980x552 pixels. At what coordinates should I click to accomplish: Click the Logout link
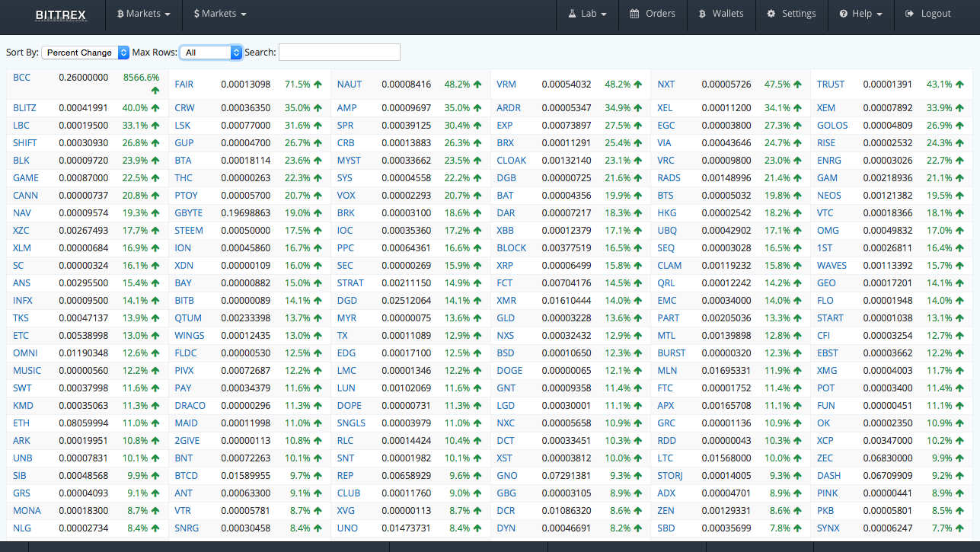[928, 14]
